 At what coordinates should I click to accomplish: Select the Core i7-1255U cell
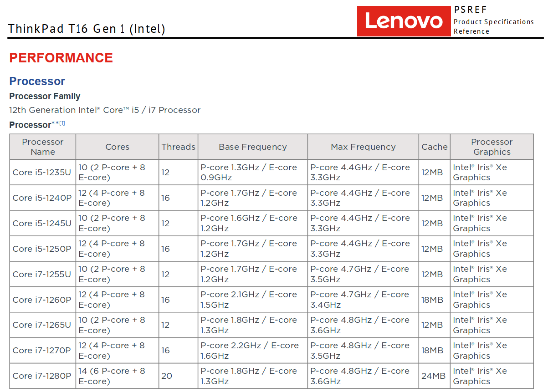[x=43, y=275]
